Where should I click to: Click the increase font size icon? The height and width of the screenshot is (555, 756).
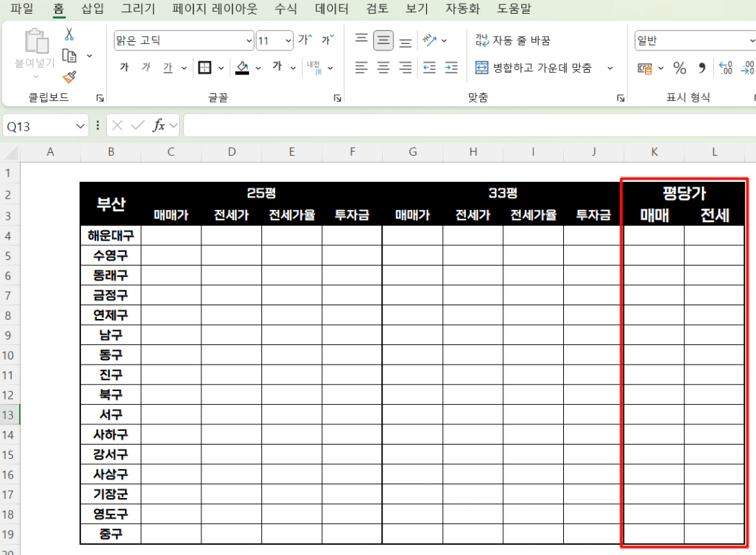305,40
